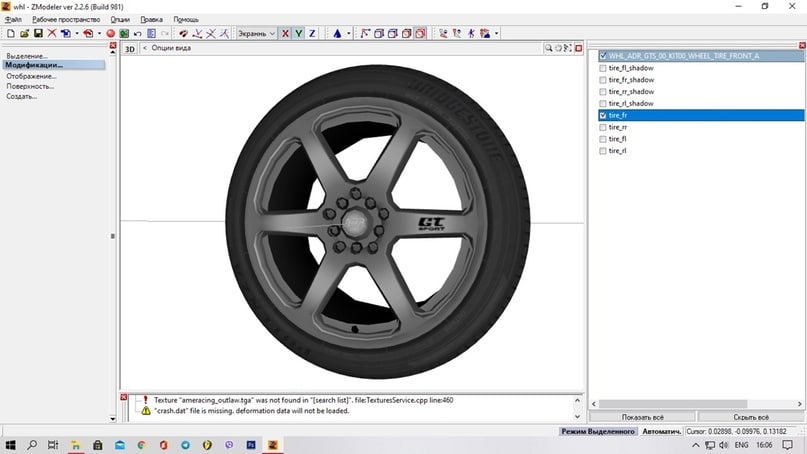807x454 pixels.
Task: Open the Помощь menu
Action: [x=186, y=20]
